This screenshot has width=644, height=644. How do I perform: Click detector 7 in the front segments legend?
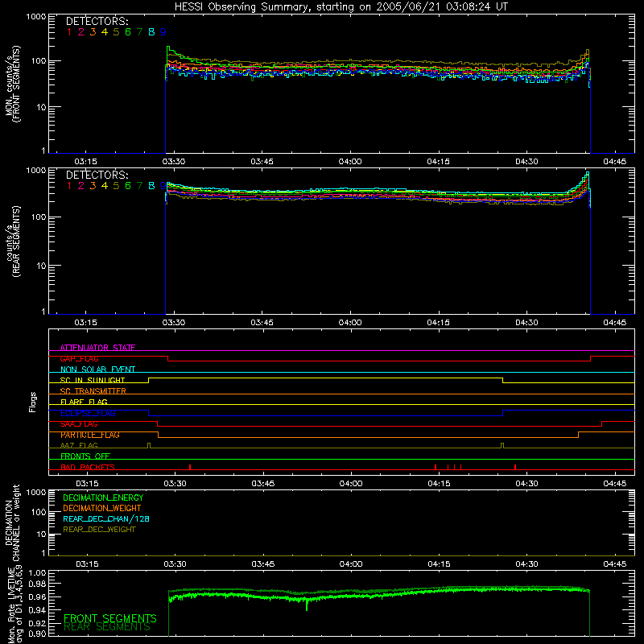[139, 32]
